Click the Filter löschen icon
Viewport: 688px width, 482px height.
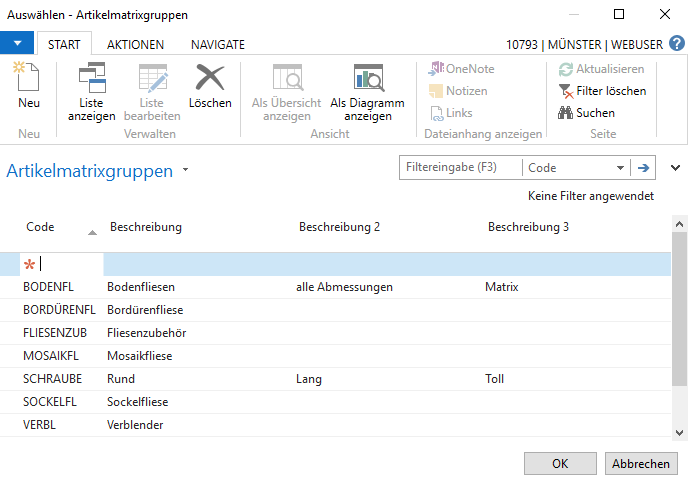567,91
